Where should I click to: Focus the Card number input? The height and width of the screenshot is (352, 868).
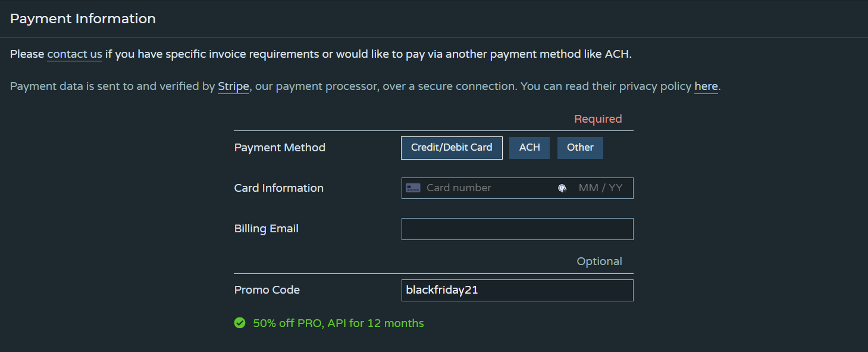488,188
